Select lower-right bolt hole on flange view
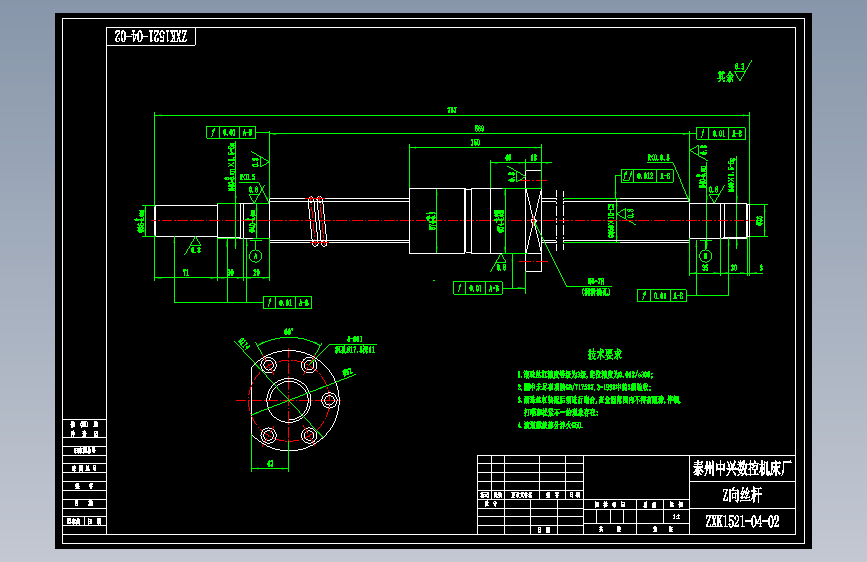 (309, 435)
